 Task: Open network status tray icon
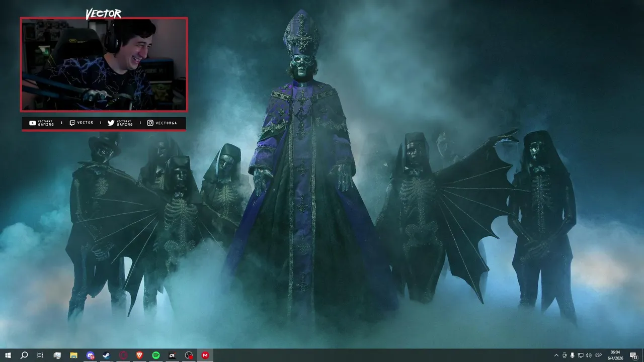click(x=581, y=355)
